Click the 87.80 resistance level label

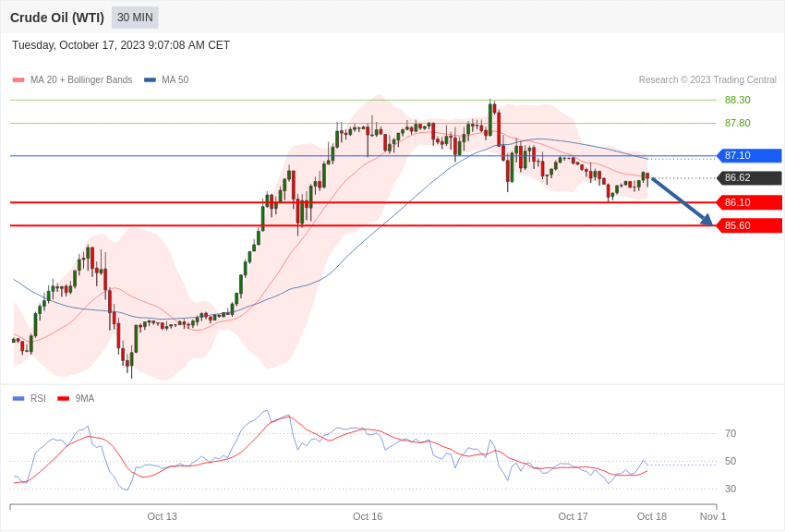(738, 123)
